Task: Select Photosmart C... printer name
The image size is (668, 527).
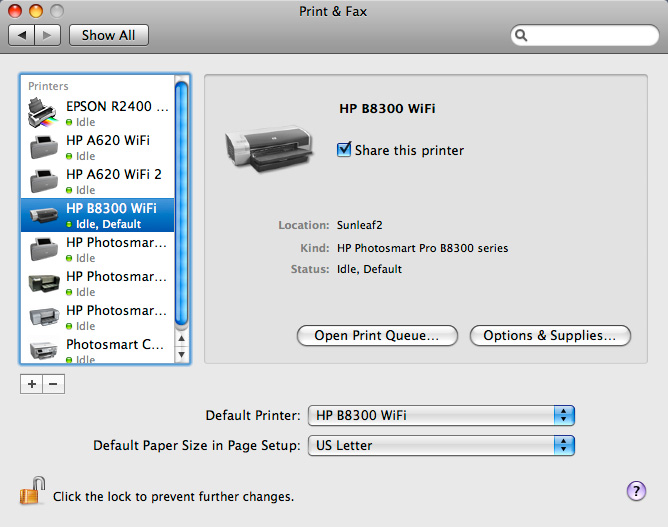Action: [x=115, y=344]
